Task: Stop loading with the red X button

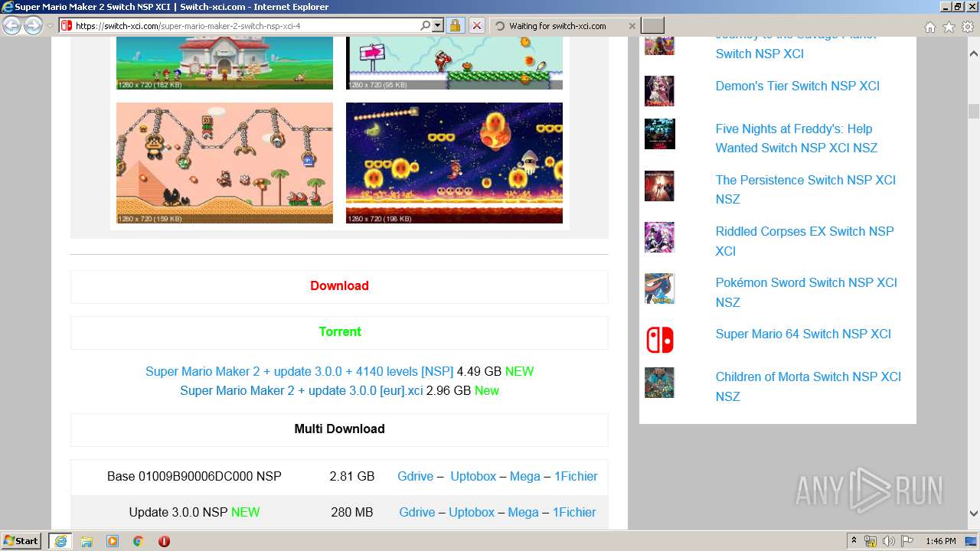Action: tap(476, 25)
